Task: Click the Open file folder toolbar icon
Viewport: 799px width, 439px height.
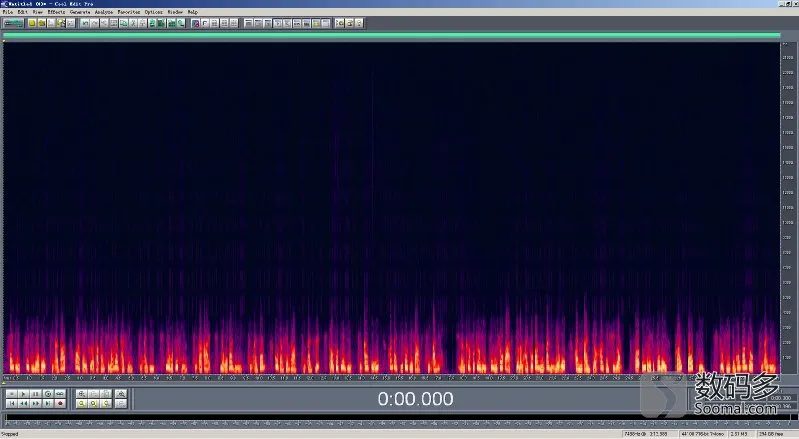Action: pyautogui.click(x=42, y=23)
